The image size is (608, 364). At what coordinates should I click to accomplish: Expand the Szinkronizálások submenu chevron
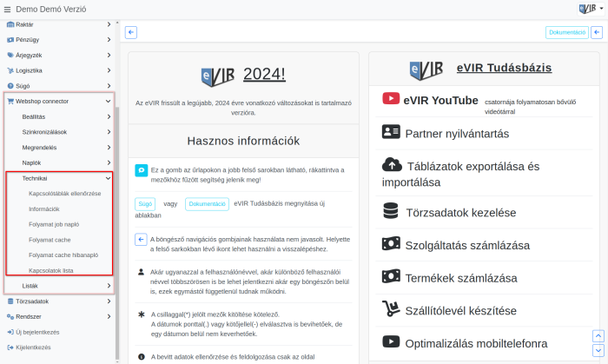(109, 132)
